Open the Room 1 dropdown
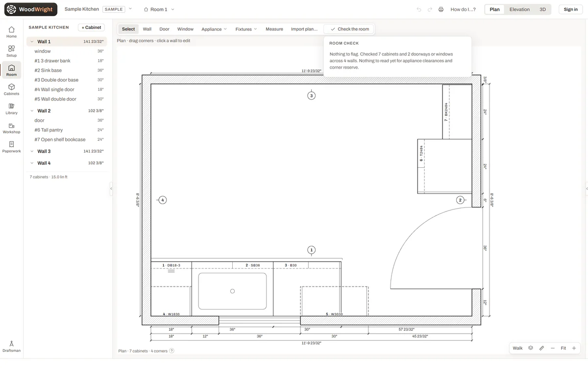The image size is (588, 368). pyautogui.click(x=159, y=9)
